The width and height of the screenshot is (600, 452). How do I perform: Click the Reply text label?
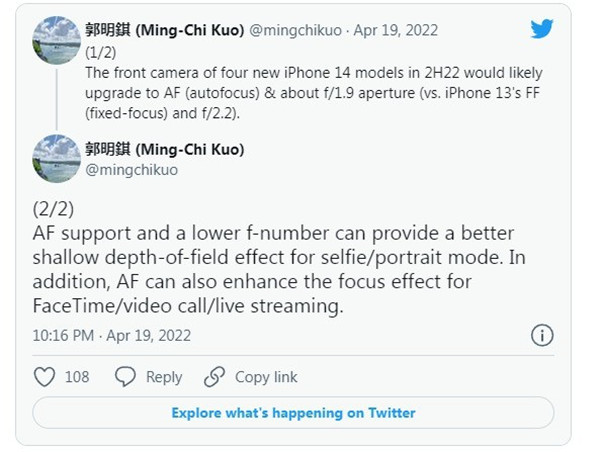click(164, 377)
